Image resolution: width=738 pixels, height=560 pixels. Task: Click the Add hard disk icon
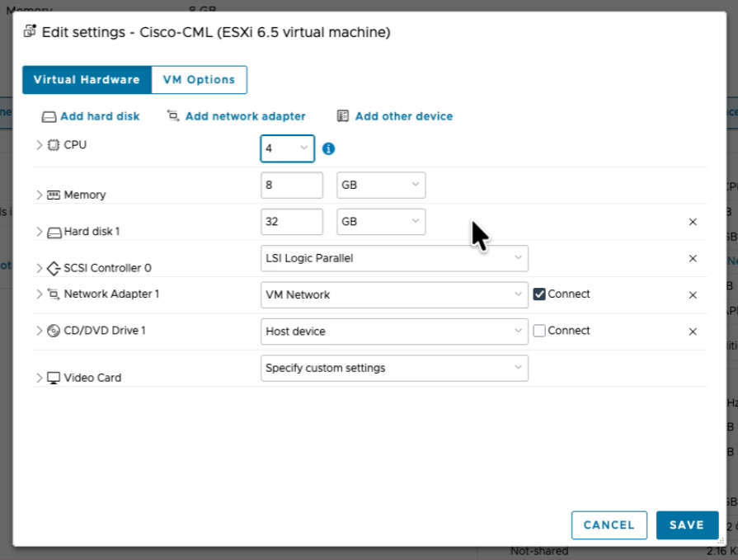pos(49,117)
